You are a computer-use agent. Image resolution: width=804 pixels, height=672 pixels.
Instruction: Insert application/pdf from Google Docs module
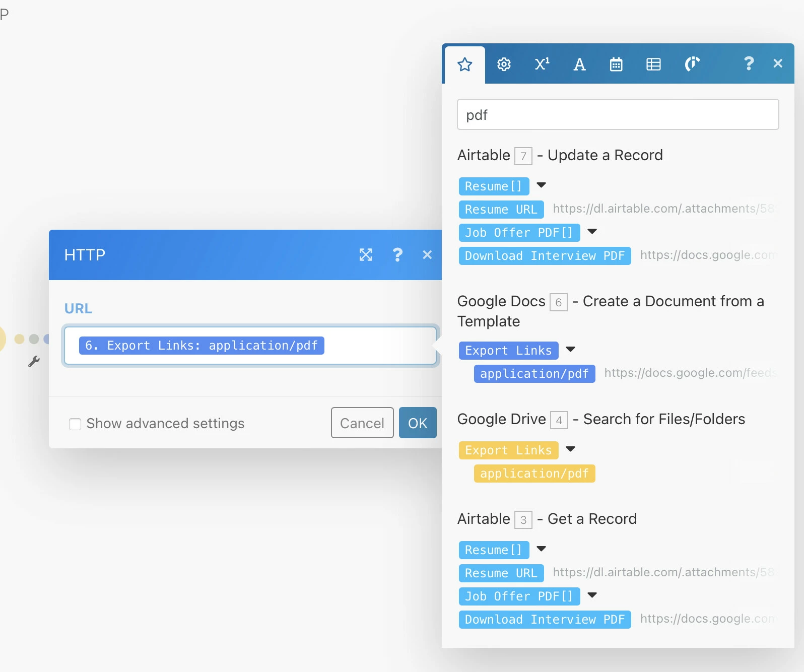534,374
